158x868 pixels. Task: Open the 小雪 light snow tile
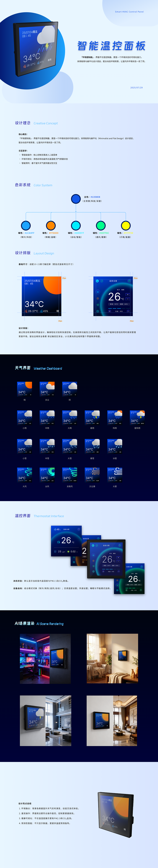pyautogui.click(x=25, y=446)
